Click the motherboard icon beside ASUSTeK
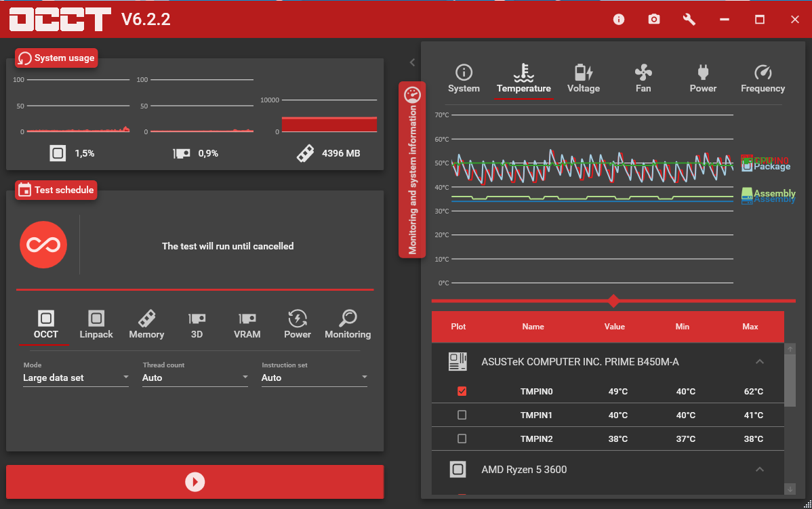Image resolution: width=812 pixels, height=509 pixels. (x=458, y=361)
